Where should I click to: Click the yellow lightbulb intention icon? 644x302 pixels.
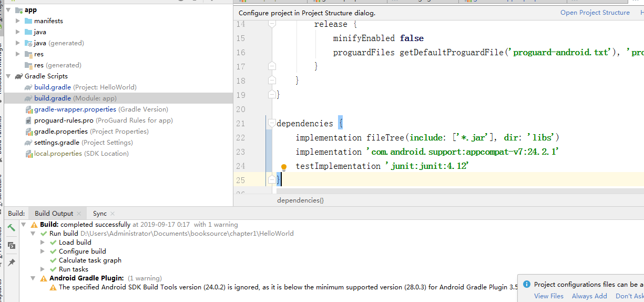point(284,167)
